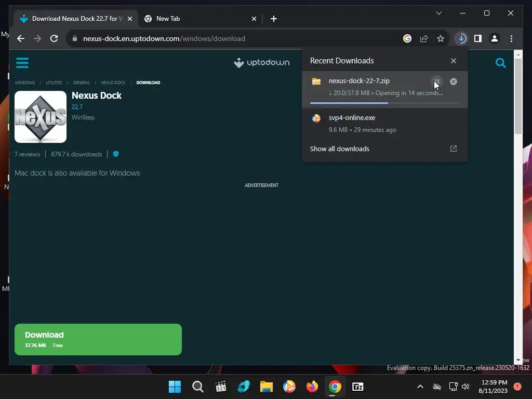Viewport: 532px width, 399px height.
Task: Open the 7 reviews link
Action: (28, 154)
